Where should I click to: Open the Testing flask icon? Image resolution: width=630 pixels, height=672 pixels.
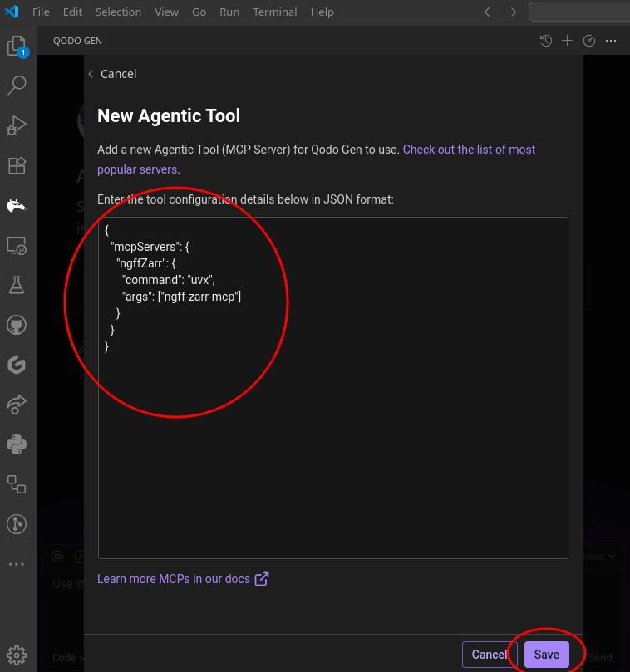point(17,285)
